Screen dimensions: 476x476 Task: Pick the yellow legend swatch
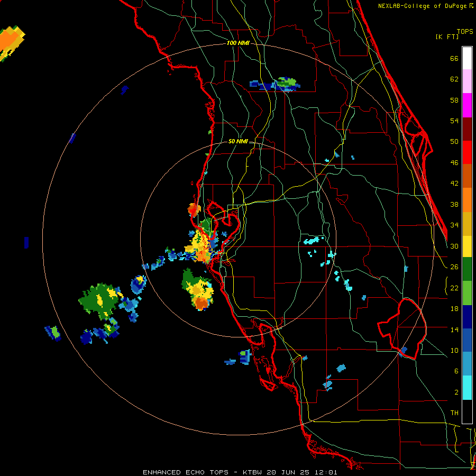(x=467, y=246)
